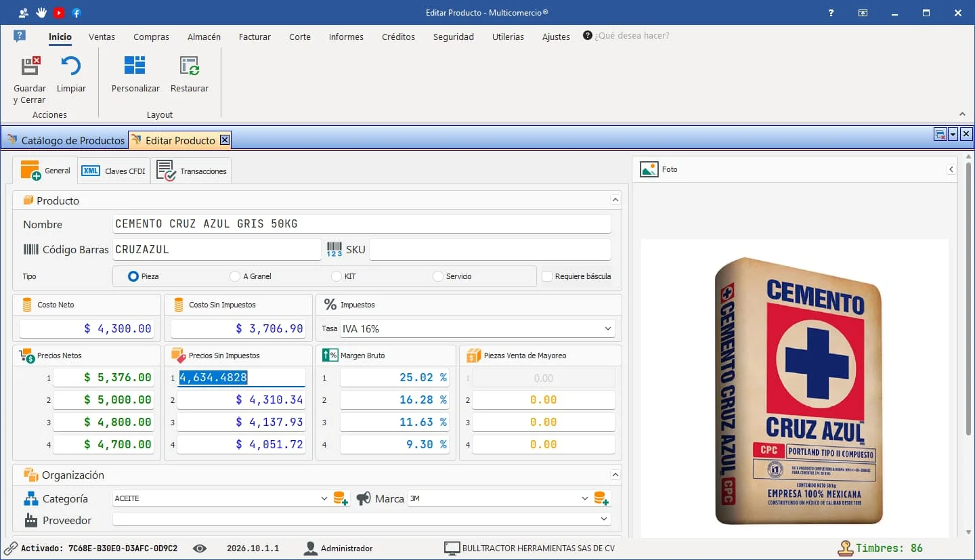This screenshot has width=975, height=560.
Task: Click the Administrador user icon
Action: 311,548
